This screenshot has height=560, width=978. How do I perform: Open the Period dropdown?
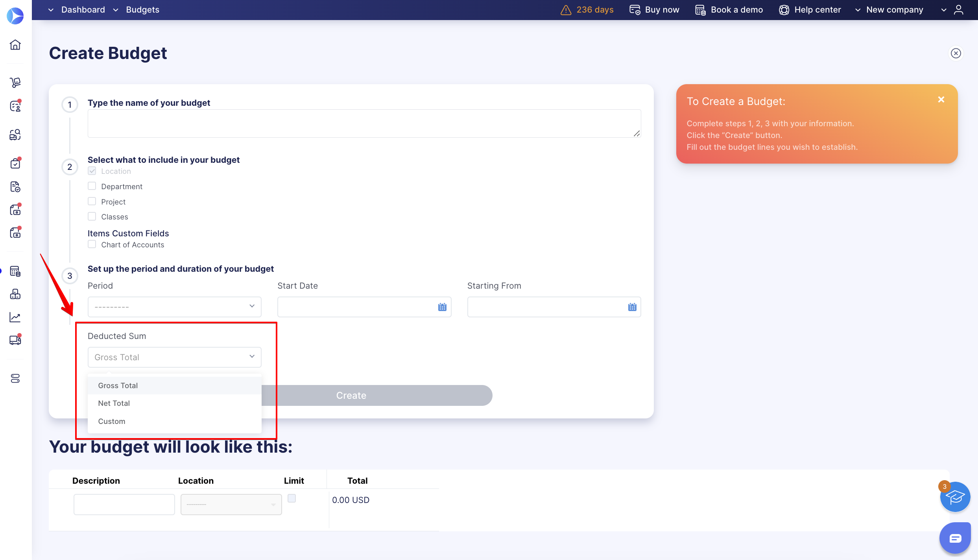click(174, 307)
